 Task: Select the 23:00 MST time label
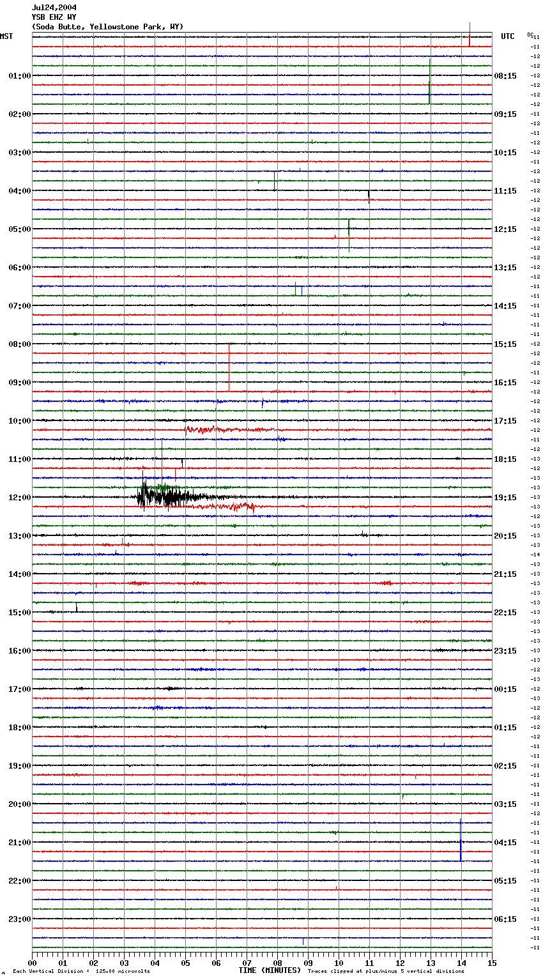pos(20,919)
